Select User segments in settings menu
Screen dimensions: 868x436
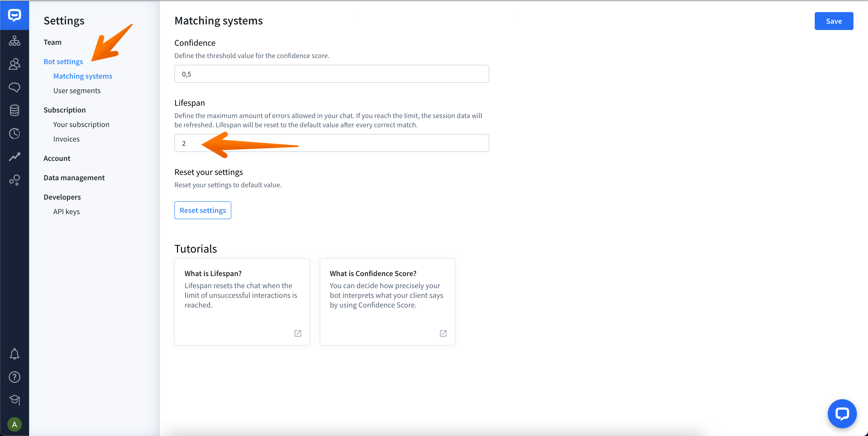(x=77, y=90)
